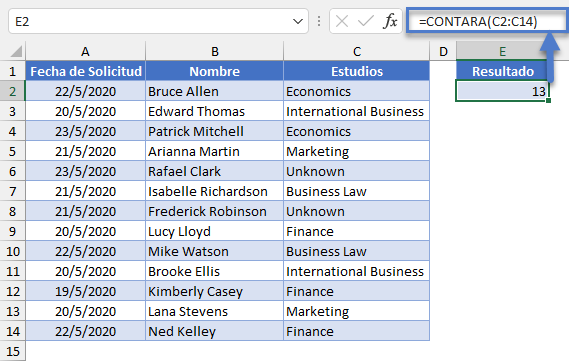
Task: Open the formula bar options dots
Action: (x=319, y=21)
